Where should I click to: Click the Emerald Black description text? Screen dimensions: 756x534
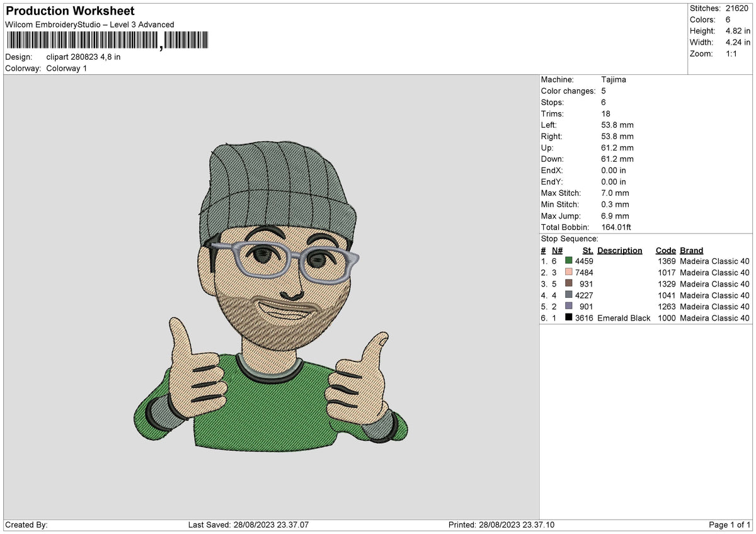[624, 318]
